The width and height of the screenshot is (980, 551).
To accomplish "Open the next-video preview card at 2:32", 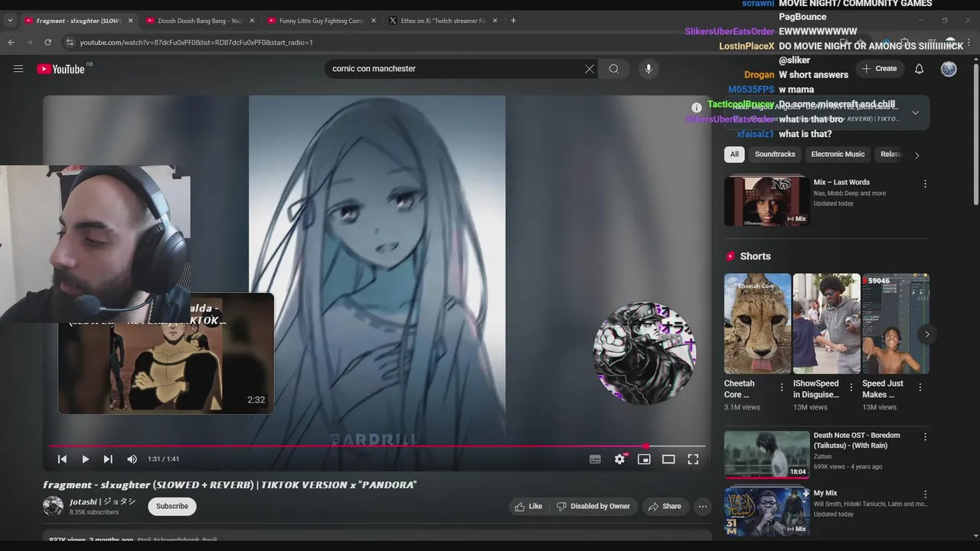I will click(166, 354).
